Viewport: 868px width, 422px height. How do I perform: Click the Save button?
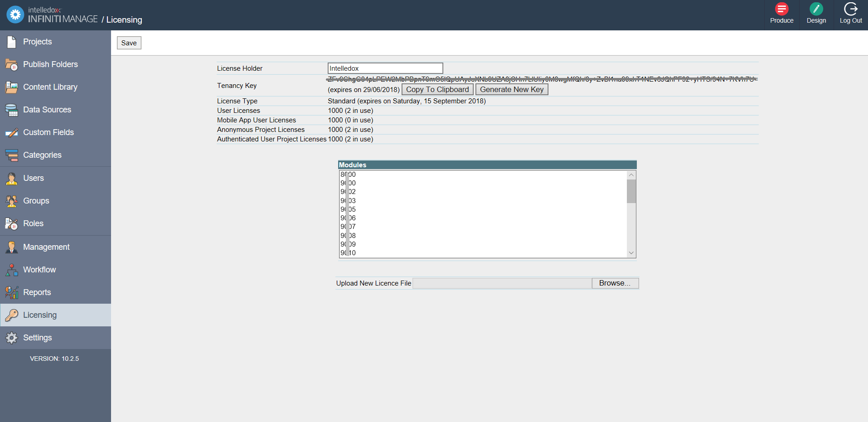(129, 43)
